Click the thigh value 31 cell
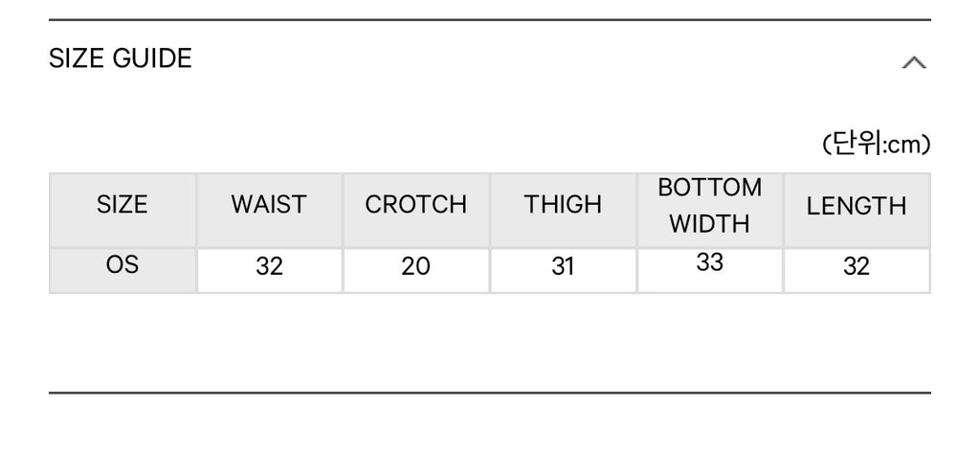 pos(563,270)
